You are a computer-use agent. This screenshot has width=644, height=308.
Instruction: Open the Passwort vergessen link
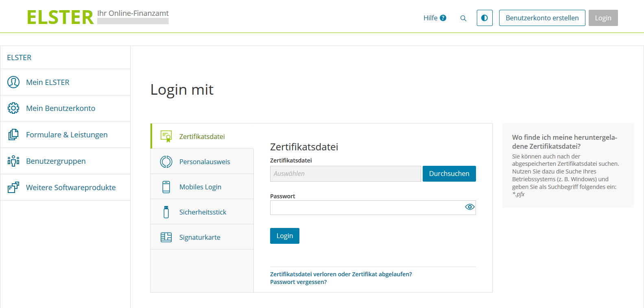[298, 282]
